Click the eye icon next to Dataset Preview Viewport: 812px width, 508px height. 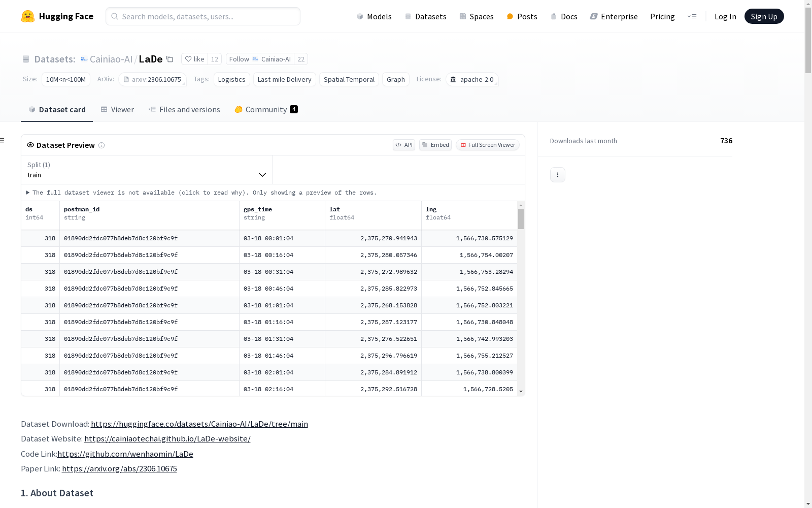pyautogui.click(x=30, y=145)
